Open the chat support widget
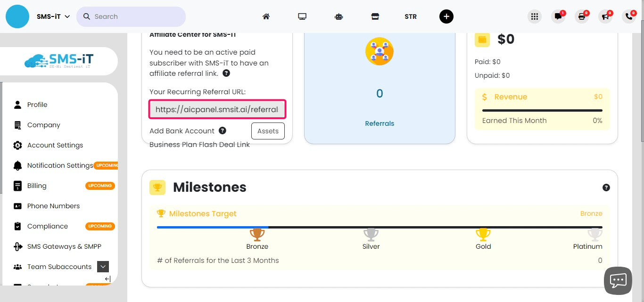This screenshot has width=644, height=302. (x=618, y=280)
